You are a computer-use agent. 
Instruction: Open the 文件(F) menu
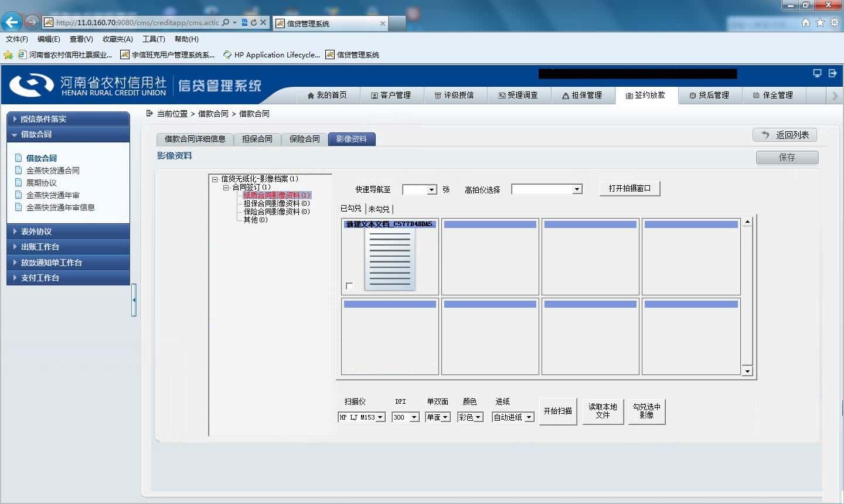(17, 39)
